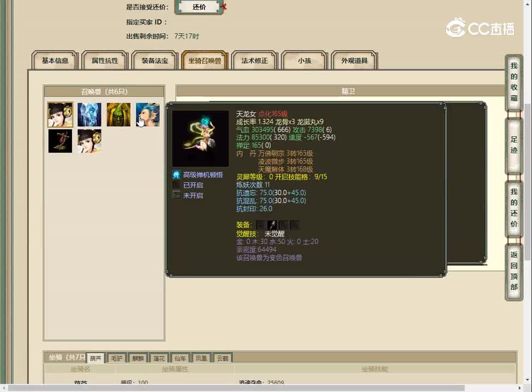Switch to the 外观道具 tab
The image size is (532, 392).
354,61
